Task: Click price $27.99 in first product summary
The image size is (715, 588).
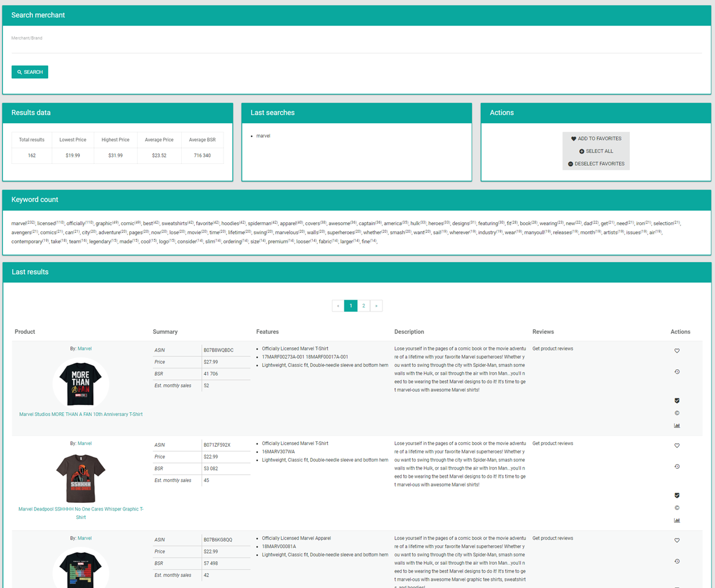Action: coord(211,362)
